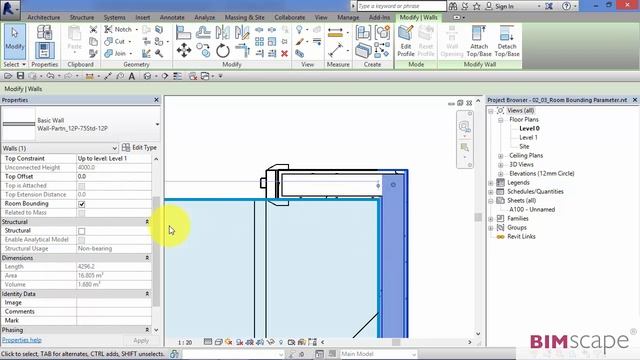
Task: Open the Properties help link
Action: pyautogui.click(x=22, y=340)
